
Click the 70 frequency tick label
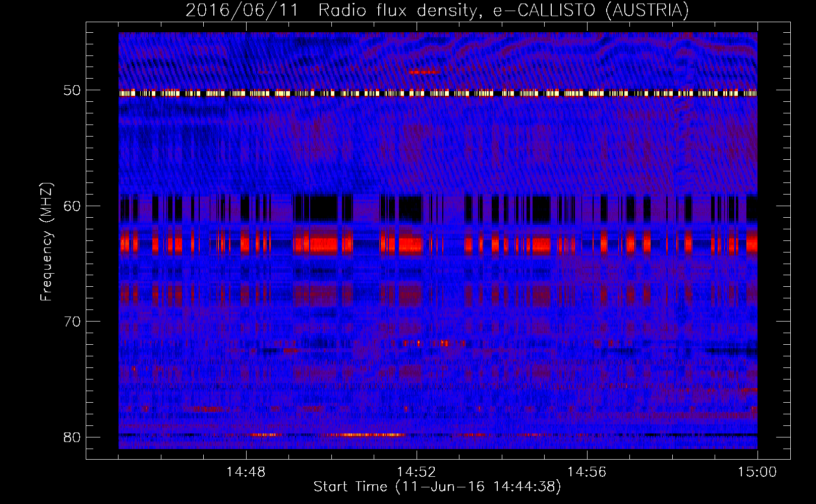(72, 322)
